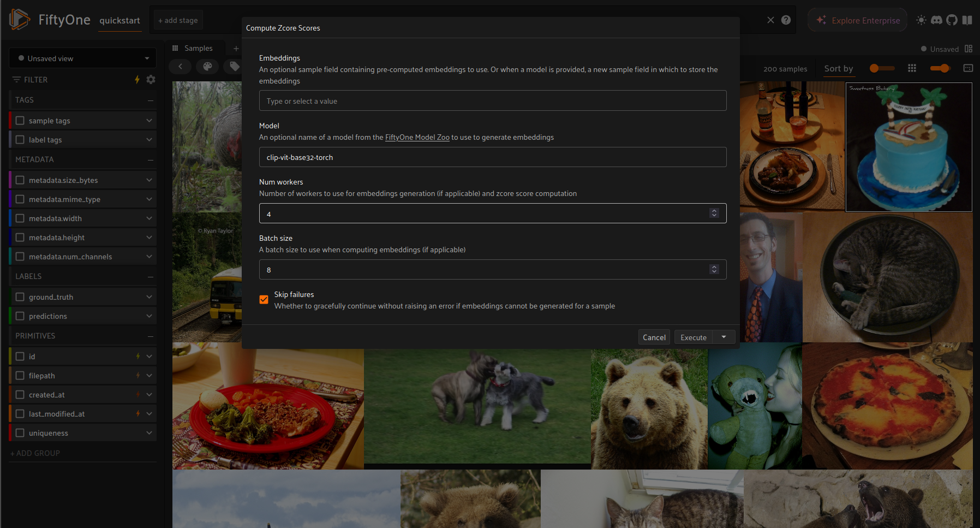Execute the Compute Zcore Scores operation

point(692,337)
